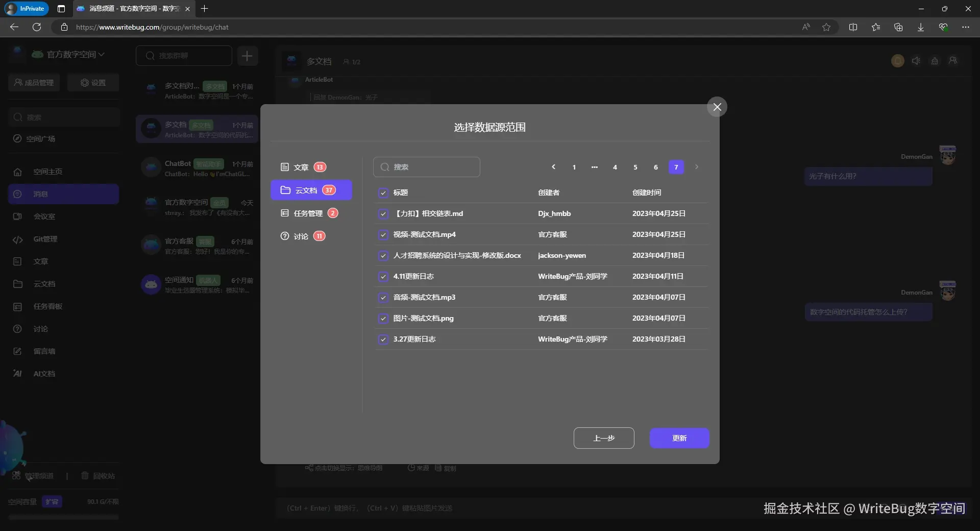Deselect 图片-测试文档.png checkbox
Screen dimensions: 980x531
click(x=383, y=319)
